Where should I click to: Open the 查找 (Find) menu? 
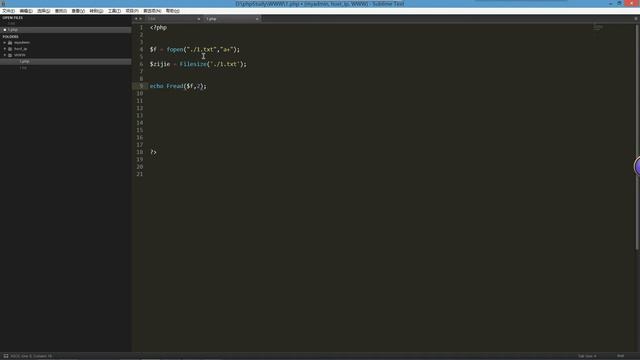(60, 11)
